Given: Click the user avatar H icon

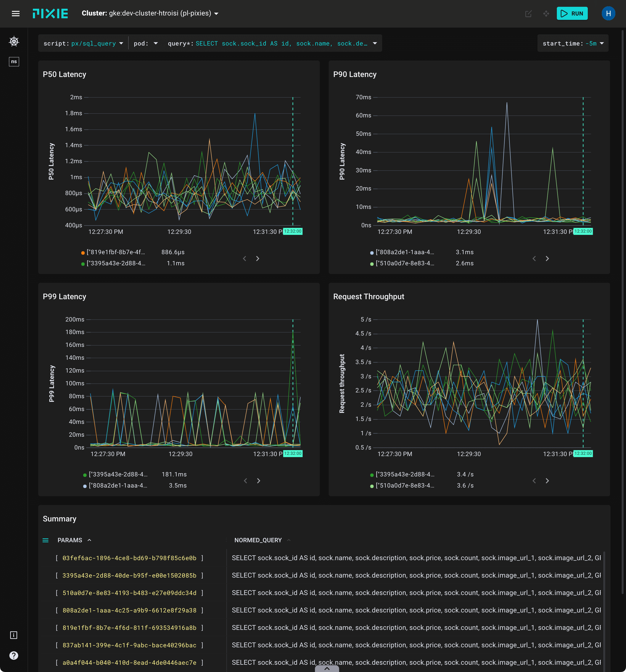Looking at the screenshot, I should (608, 14).
